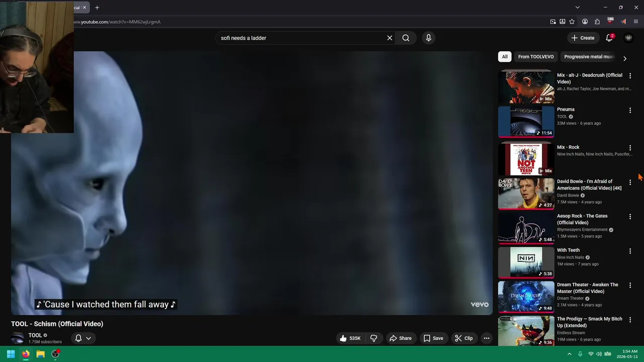
Task: Open a new browser tab with plus
Action: [x=97, y=8]
